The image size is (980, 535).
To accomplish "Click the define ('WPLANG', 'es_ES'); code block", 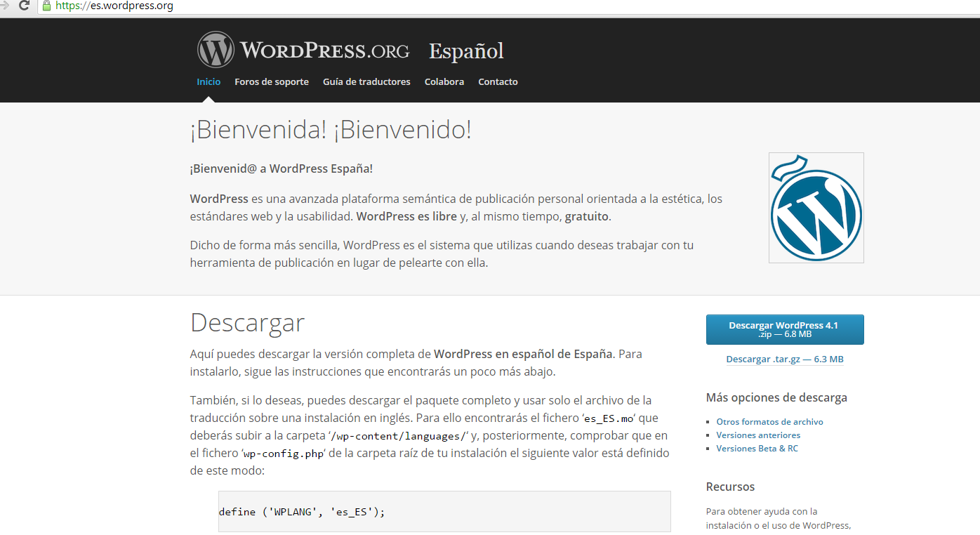I will (x=444, y=512).
